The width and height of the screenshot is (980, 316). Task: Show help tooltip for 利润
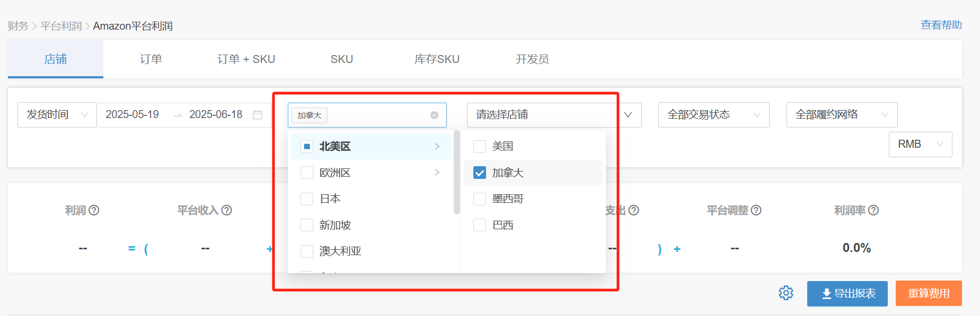94,210
